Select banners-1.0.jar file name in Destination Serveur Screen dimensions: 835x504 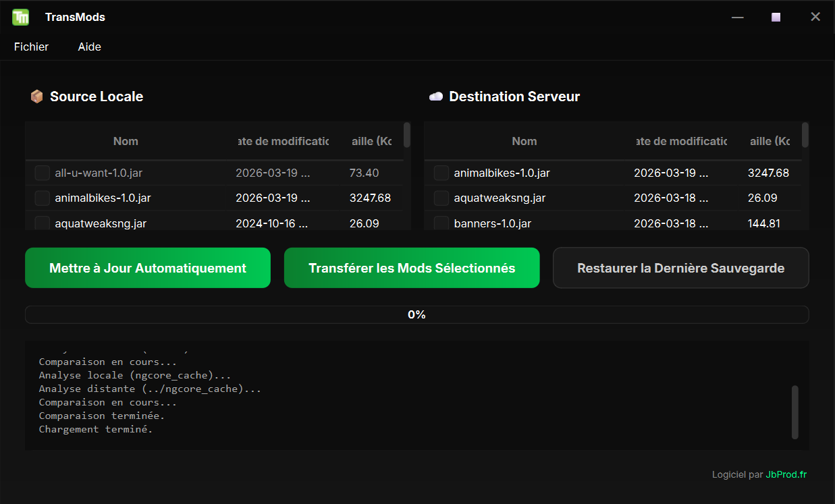pos(492,223)
